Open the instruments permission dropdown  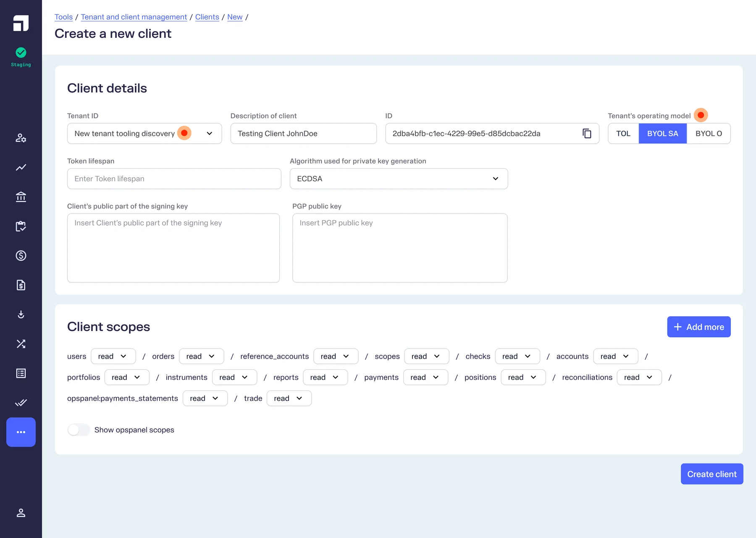coord(234,377)
